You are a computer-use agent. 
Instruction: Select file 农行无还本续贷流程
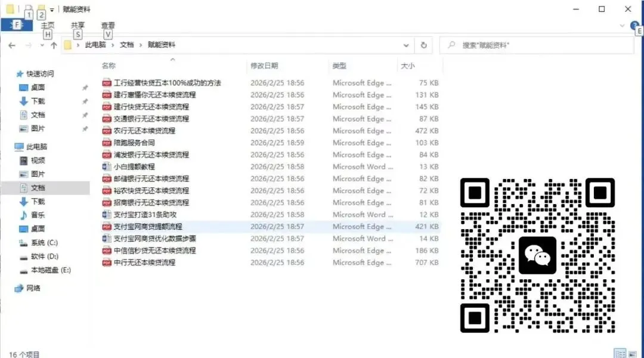click(144, 131)
